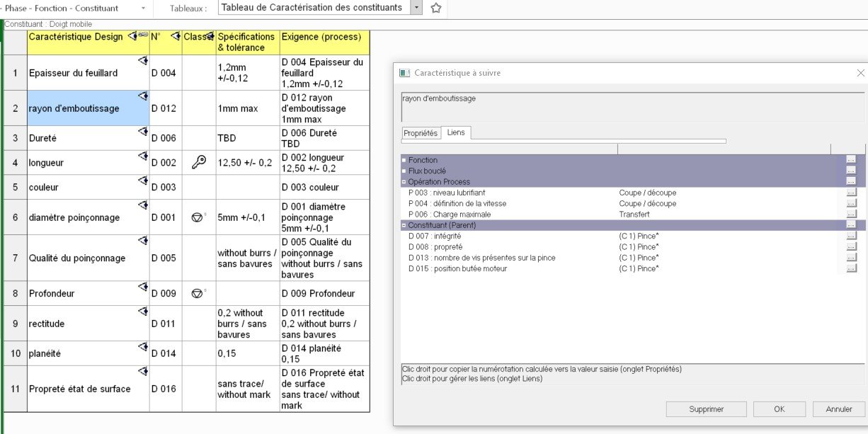Click the ellipsis button for P 006 Charge maximale
The height and width of the screenshot is (434, 868).
click(x=851, y=214)
